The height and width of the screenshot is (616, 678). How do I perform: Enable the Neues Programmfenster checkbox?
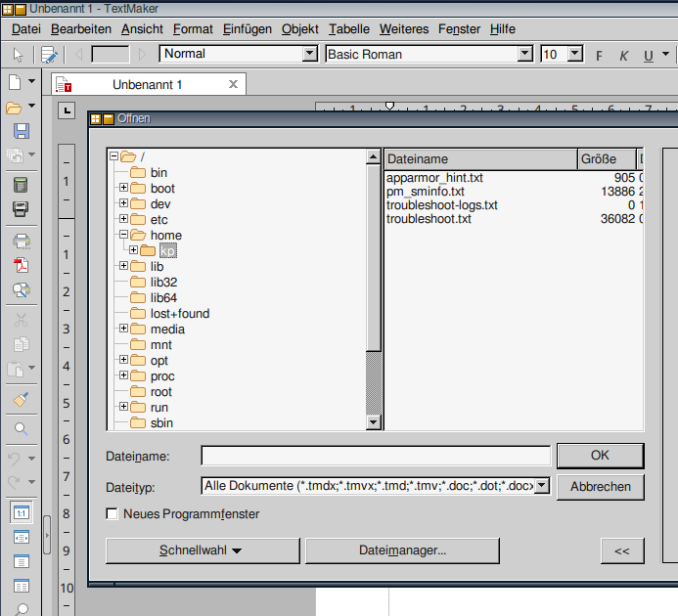(113, 514)
